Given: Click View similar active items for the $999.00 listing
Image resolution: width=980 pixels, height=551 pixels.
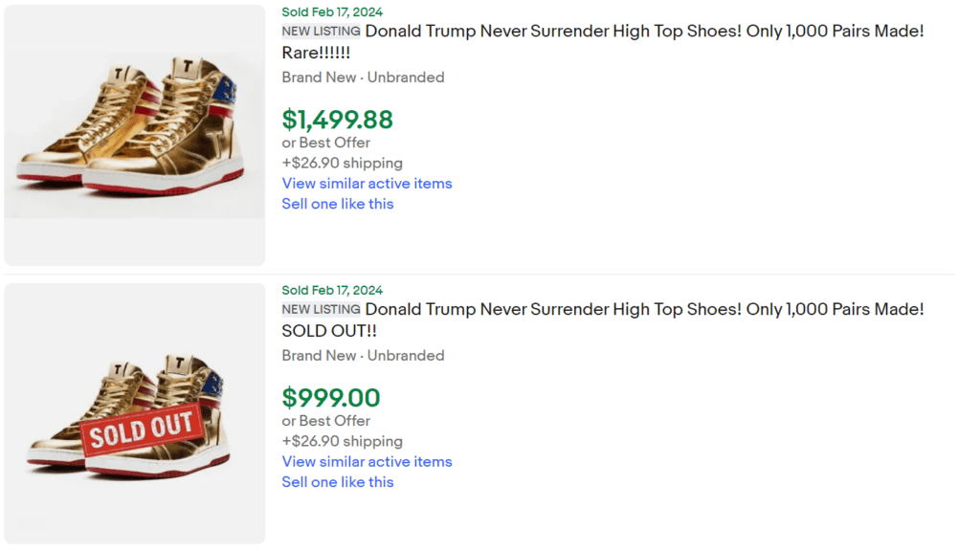Looking at the screenshot, I should (367, 461).
